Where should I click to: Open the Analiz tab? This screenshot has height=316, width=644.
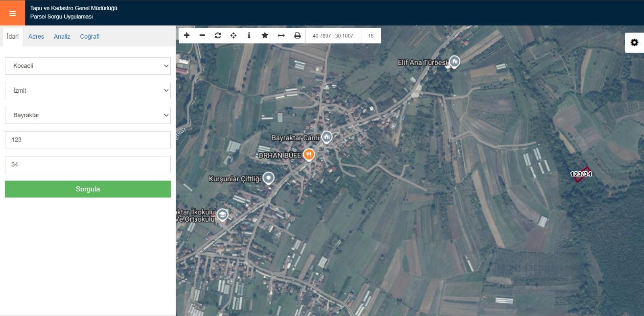(62, 37)
